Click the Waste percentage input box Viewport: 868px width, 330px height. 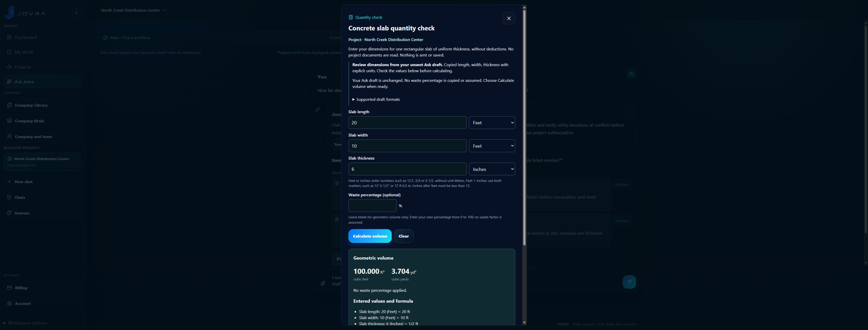tap(372, 205)
